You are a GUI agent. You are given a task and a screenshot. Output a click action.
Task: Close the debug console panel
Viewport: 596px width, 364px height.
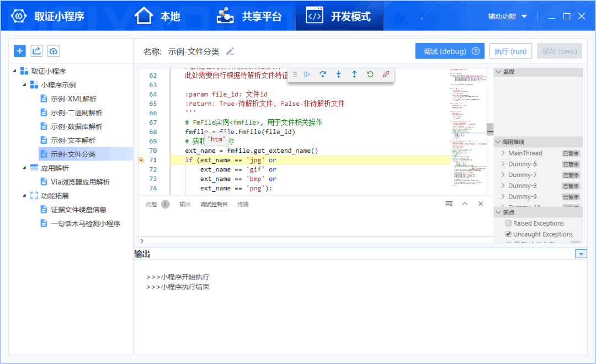point(481,204)
